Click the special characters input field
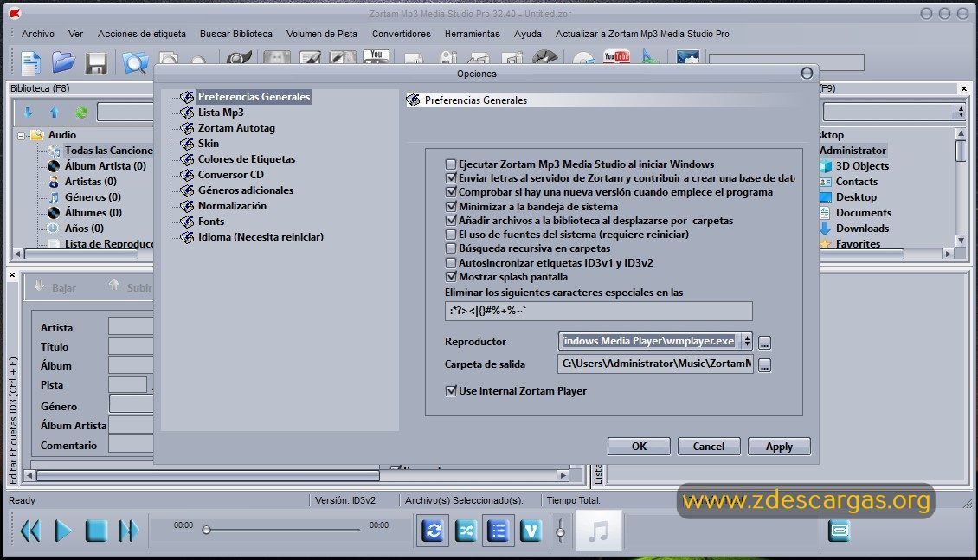Screen dimensions: 978x560 [x=599, y=311]
